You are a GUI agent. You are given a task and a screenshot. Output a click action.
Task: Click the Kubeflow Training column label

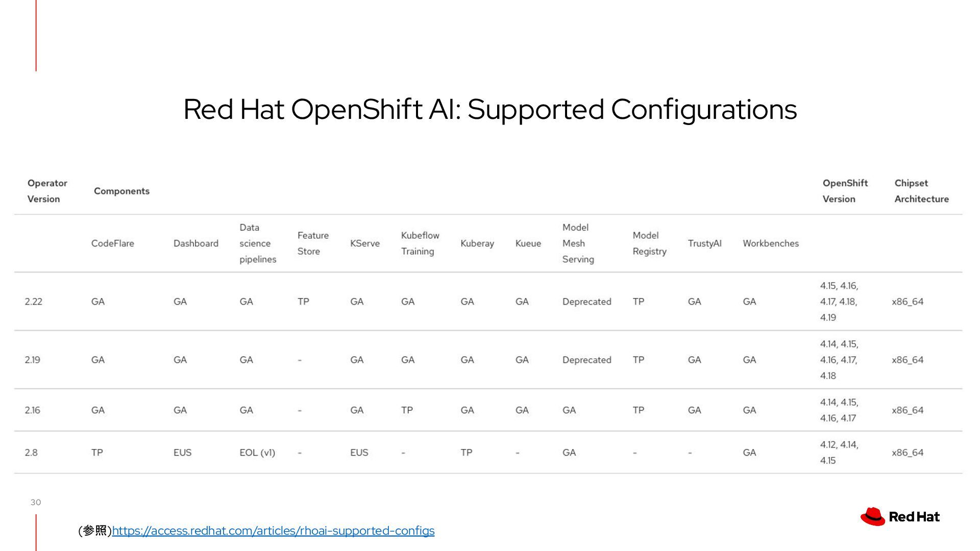point(420,243)
